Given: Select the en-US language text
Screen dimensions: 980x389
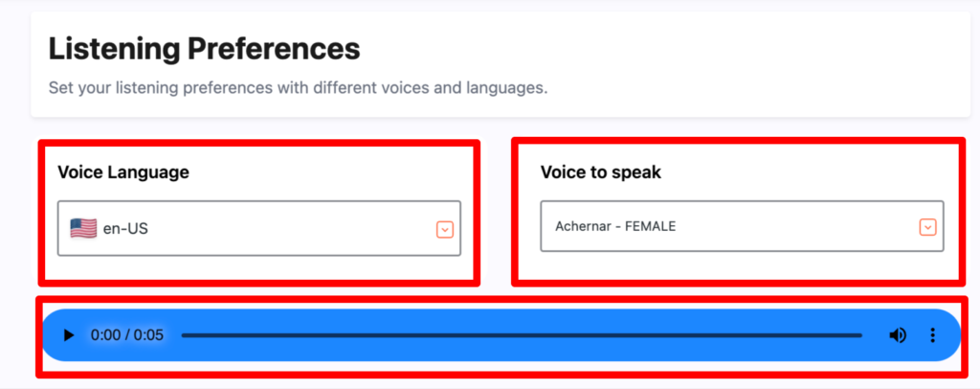Looking at the screenshot, I should (125, 229).
